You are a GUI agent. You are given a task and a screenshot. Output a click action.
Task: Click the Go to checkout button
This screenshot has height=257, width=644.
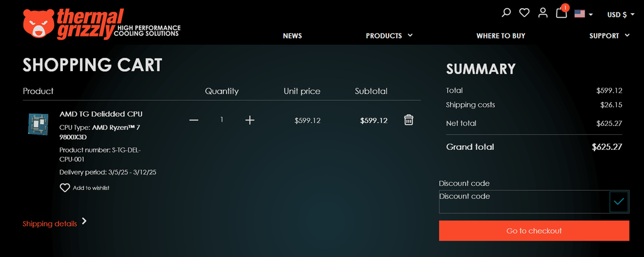point(534,231)
